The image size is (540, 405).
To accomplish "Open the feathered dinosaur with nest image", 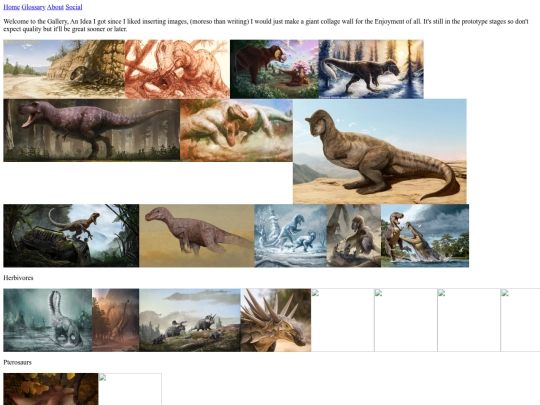I will coord(354,236).
